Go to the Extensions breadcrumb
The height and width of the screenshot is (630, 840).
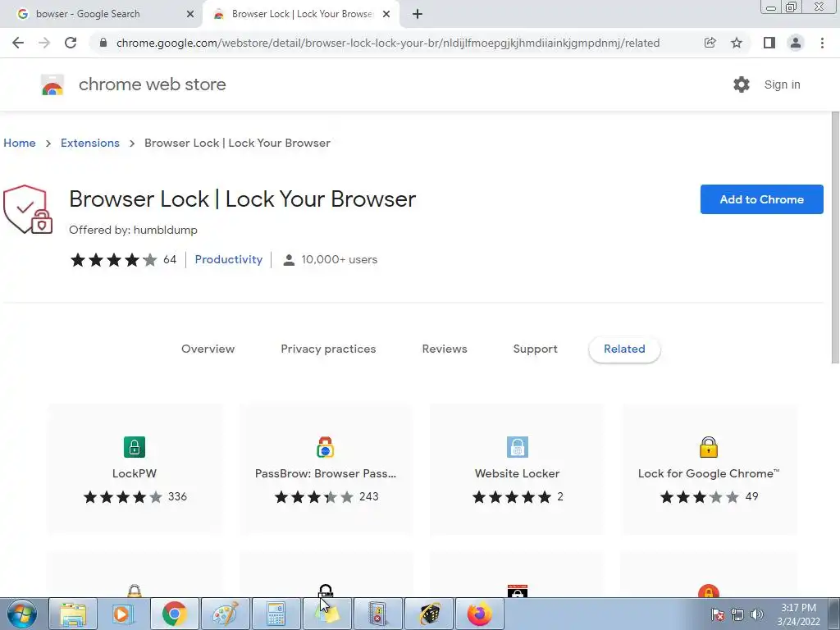[x=90, y=143]
